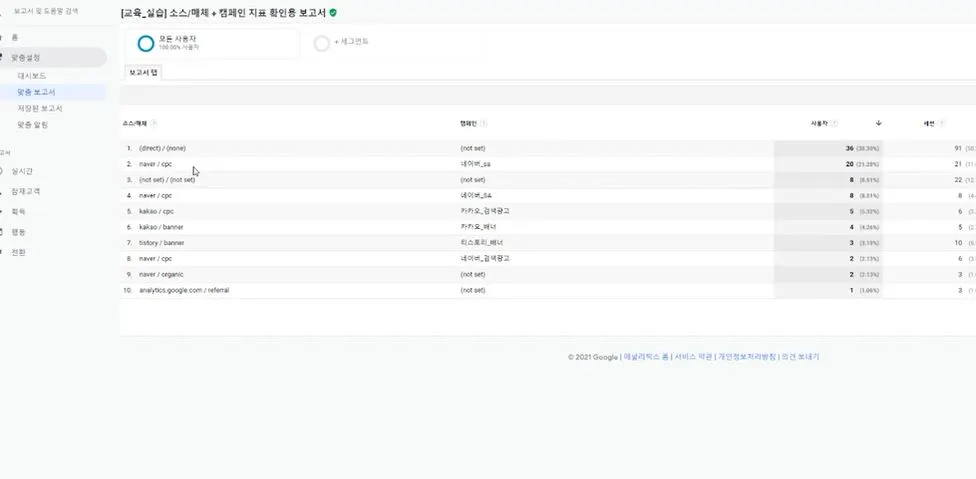
Task: Sort by the 사용자 column header
Action: point(819,123)
